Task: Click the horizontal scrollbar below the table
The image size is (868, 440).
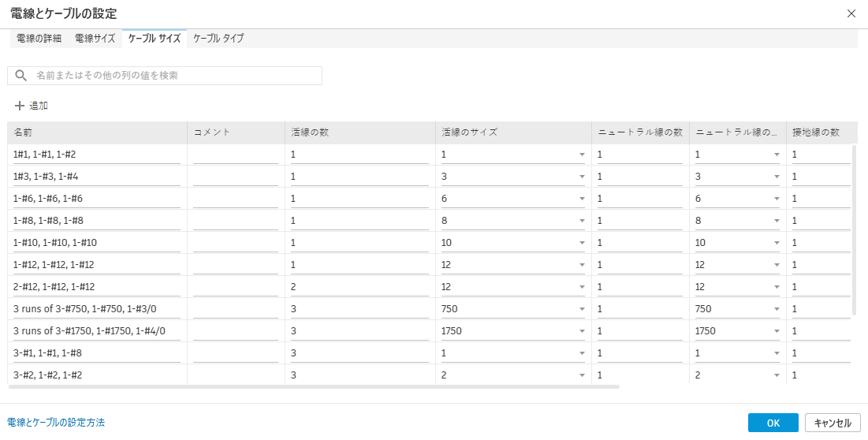Action: [314, 386]
